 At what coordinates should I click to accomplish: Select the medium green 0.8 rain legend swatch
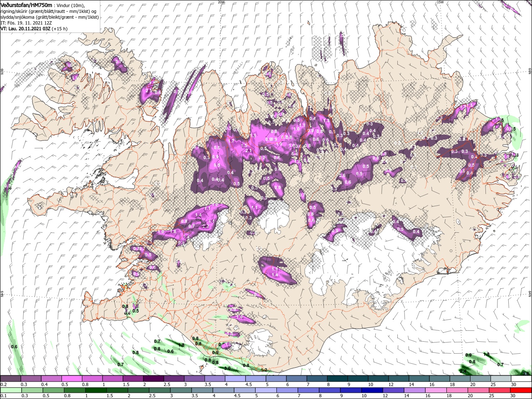[x=74, y=390]
